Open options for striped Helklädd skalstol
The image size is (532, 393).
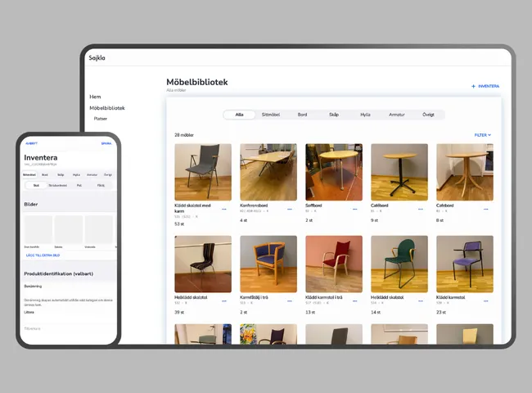click(224, 301)
